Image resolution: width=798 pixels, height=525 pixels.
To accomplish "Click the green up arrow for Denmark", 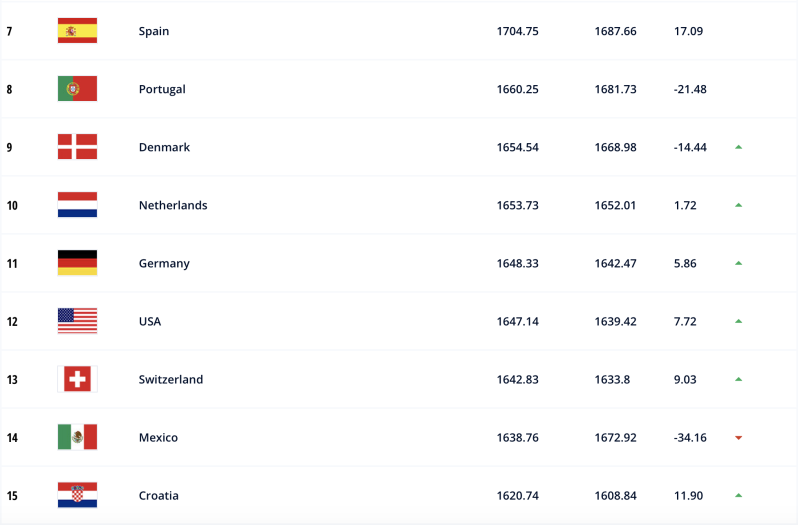I will tap(738, 147).
